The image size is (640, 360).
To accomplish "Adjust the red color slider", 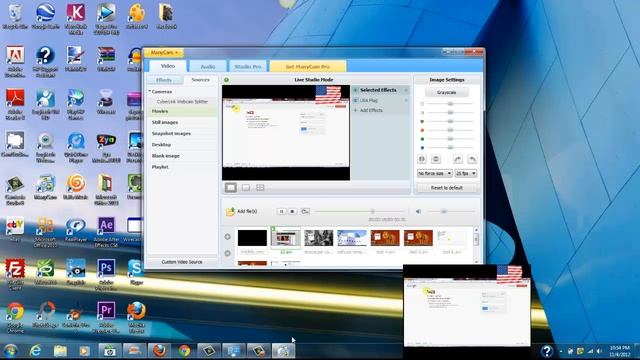I will (450, 130).
